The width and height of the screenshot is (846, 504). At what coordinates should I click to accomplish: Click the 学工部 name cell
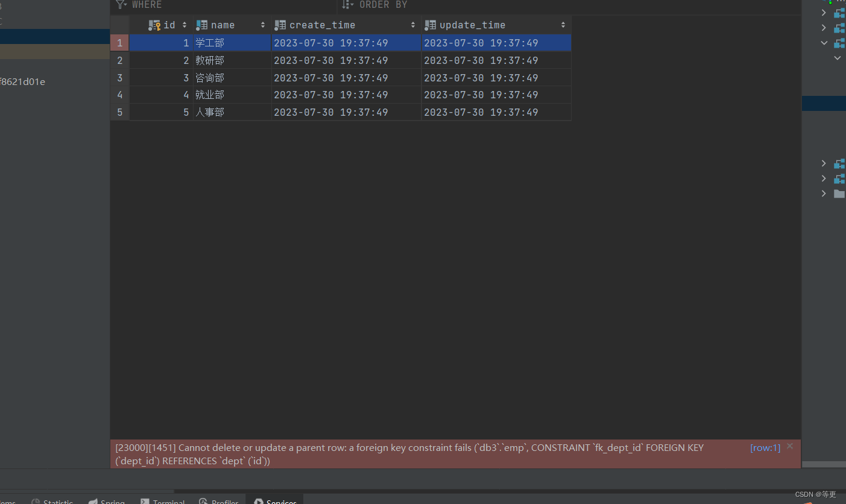(232, 43)
